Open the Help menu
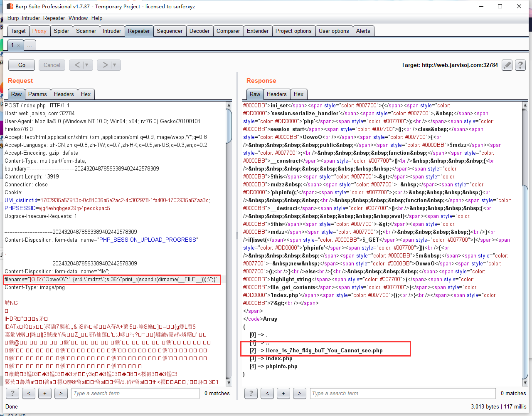Screen dimensions: 532x416 (97, 18)
